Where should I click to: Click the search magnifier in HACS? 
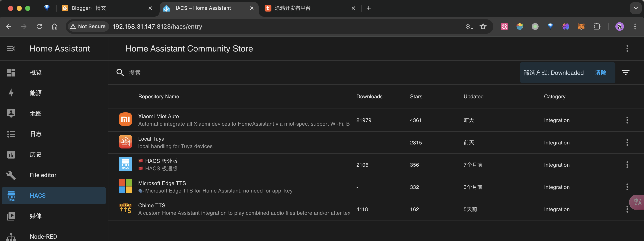(x=120, y=72)
